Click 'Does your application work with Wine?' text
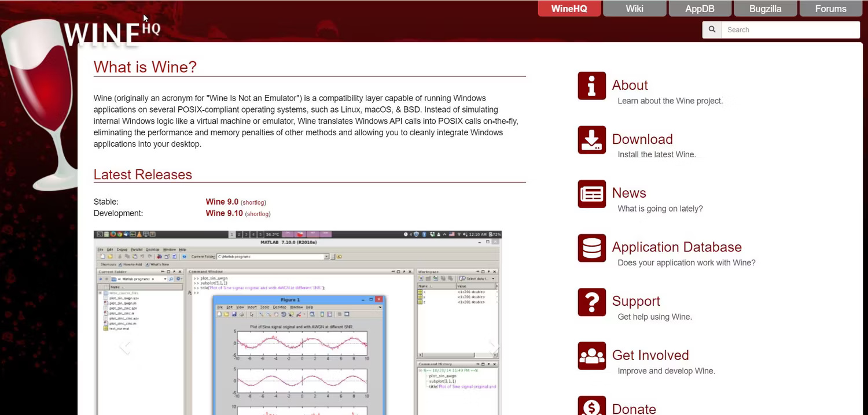The image size is (868, 415). tap(686, 263)
